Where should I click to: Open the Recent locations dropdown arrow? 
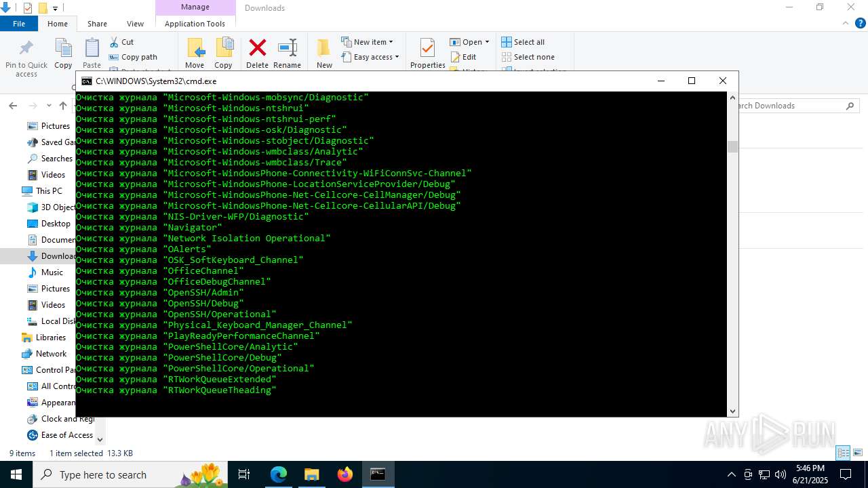(49, 106)
